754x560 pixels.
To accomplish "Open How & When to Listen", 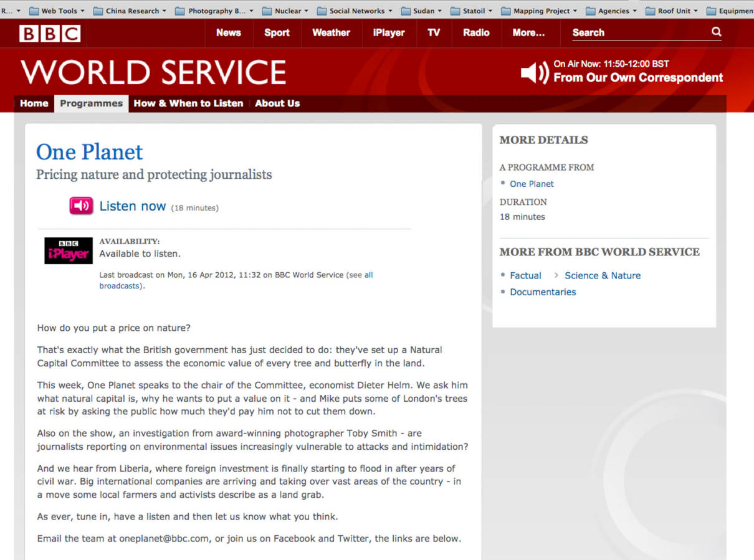I will click(188, 103).
